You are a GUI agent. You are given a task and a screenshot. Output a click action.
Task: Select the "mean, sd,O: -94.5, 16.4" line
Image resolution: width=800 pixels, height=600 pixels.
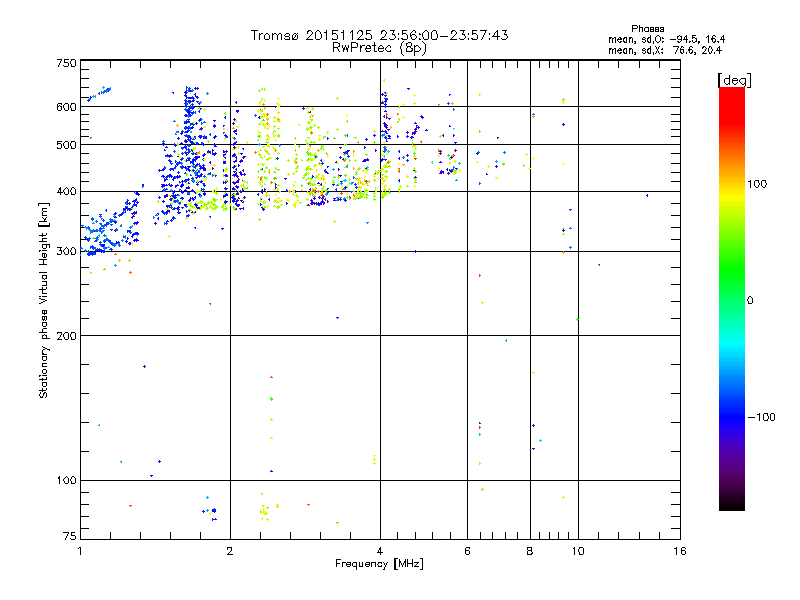tap(666, 39)
